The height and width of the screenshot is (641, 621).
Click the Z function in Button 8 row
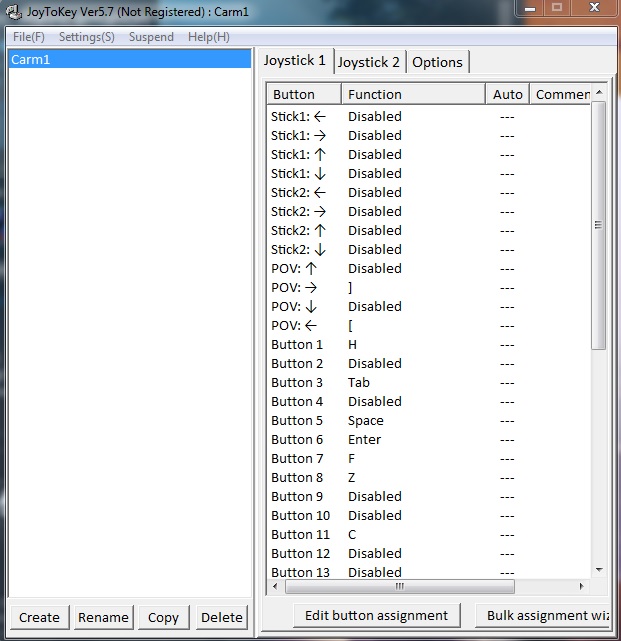point(352,478)
